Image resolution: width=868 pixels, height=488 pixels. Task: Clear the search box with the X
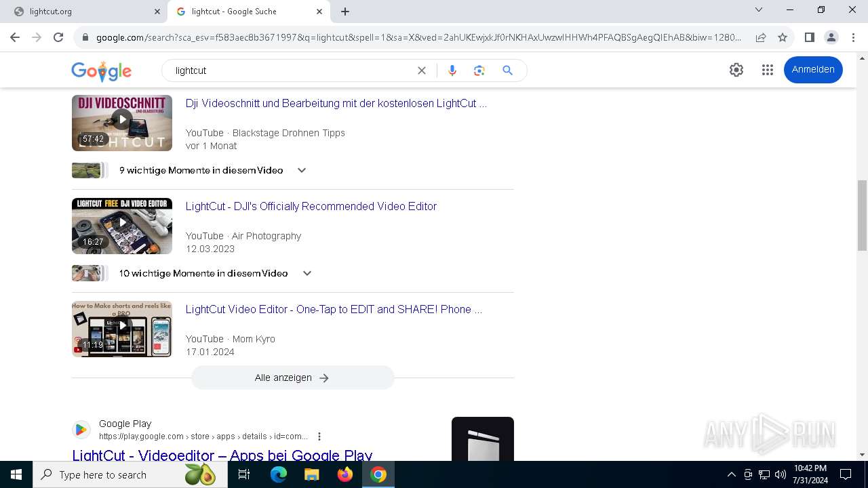click(422, 70)
